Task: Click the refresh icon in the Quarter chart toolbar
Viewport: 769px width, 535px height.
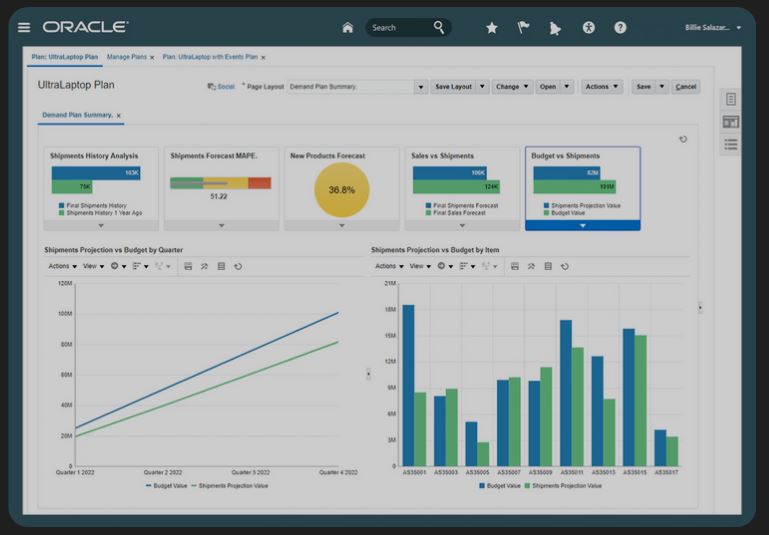Action: 238,266
